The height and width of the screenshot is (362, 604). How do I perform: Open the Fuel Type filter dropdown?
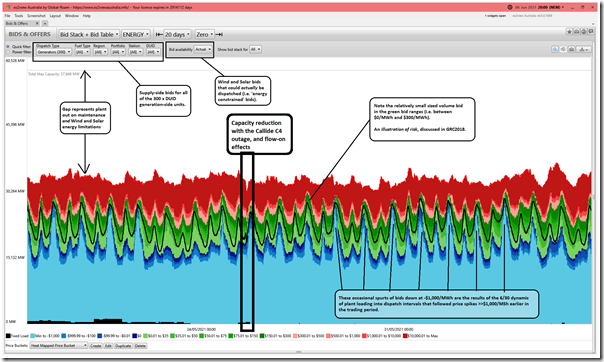click(82, 52)
